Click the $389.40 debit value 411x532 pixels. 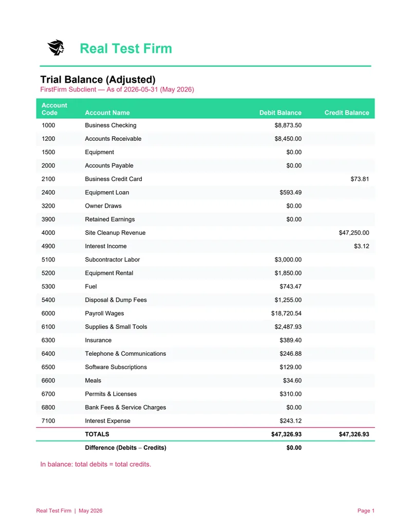291,340
